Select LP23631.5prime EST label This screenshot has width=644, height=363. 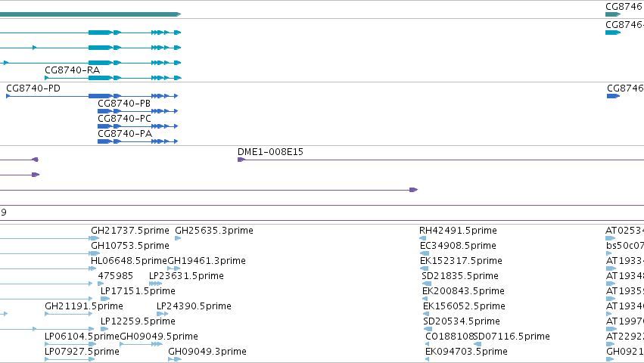point(186,276)
